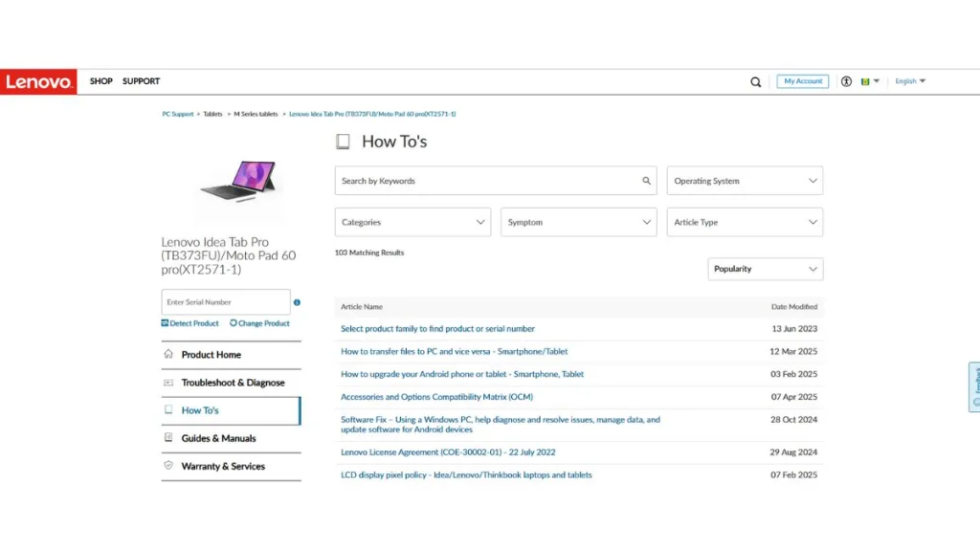Viewport: 980px width, 551px height.
Task: Open site search via magnifier icon in header
Action: pyautogui.click(x=756, y=82)
